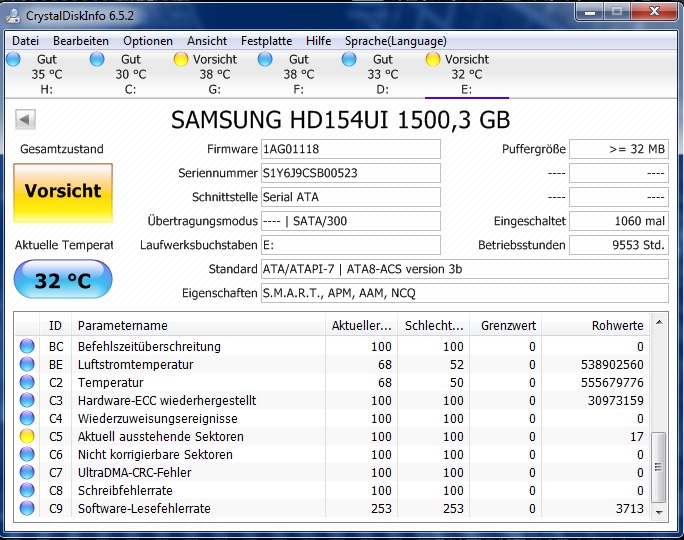
Task: Click the Schlecht column header
Action: coord(434,325)
